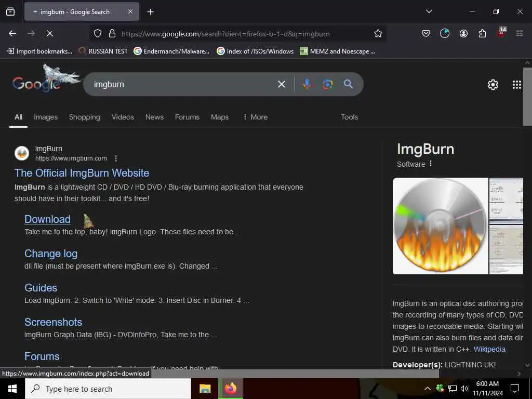Clear the search query with X
This screenshot has width=532, height=399.
coord(281,84)
